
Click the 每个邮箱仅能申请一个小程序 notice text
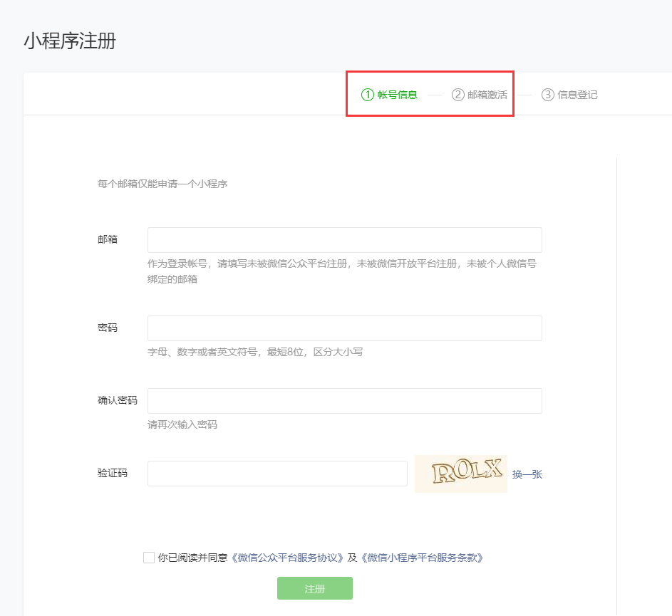[x=162, y=184]
